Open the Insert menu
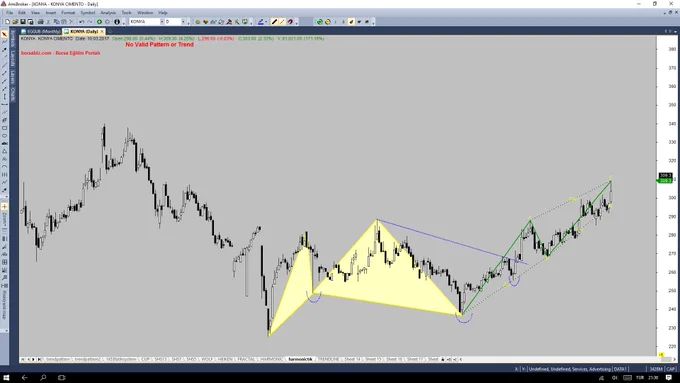 (x=51, y=13)
